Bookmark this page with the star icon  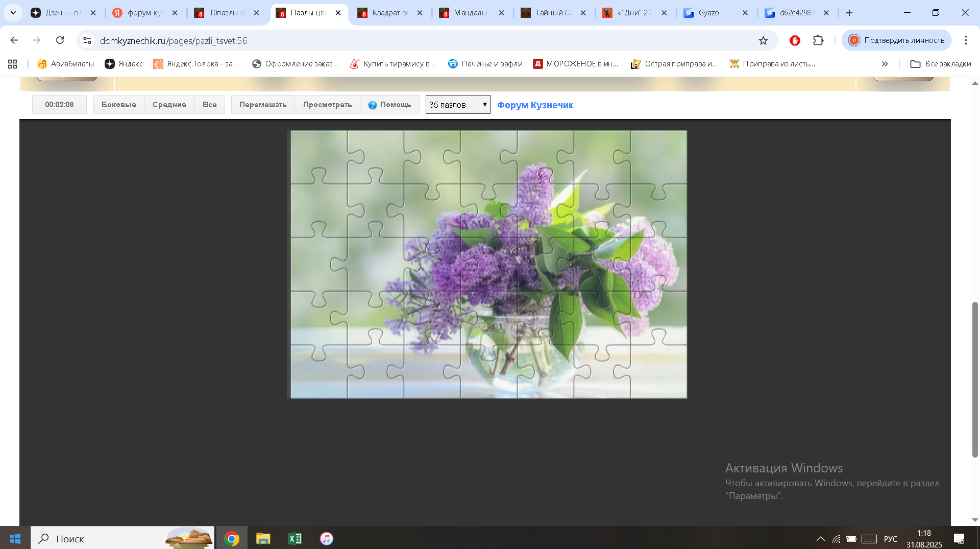click(x=763, y=40)
